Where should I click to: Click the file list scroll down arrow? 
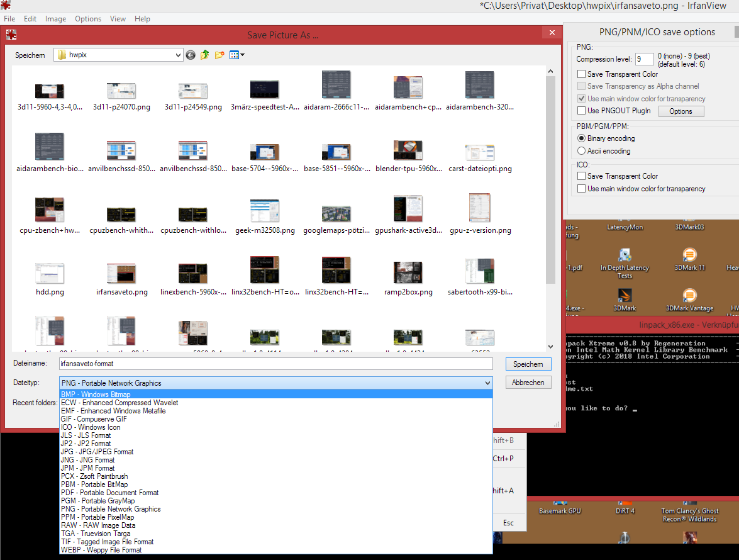click(550, 347)
